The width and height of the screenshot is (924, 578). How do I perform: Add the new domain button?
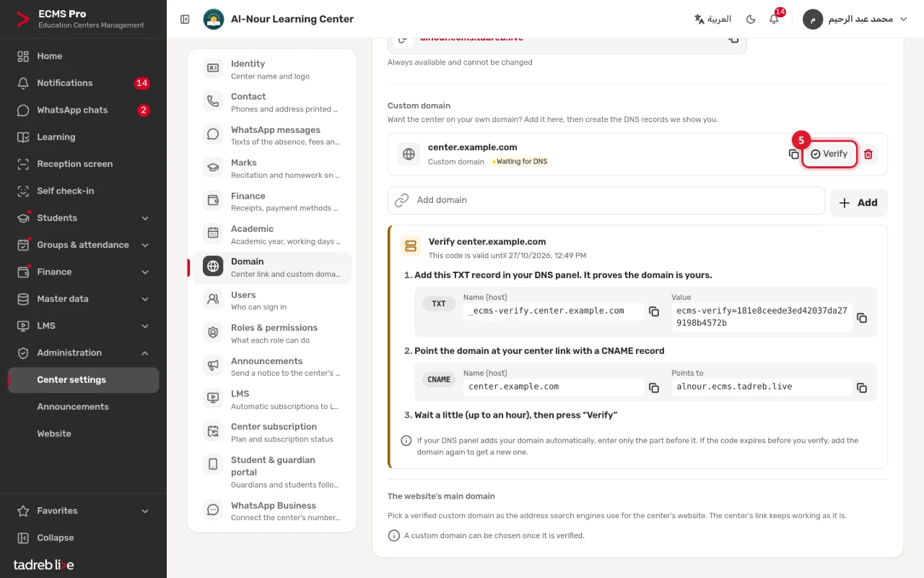pos(859,203)
